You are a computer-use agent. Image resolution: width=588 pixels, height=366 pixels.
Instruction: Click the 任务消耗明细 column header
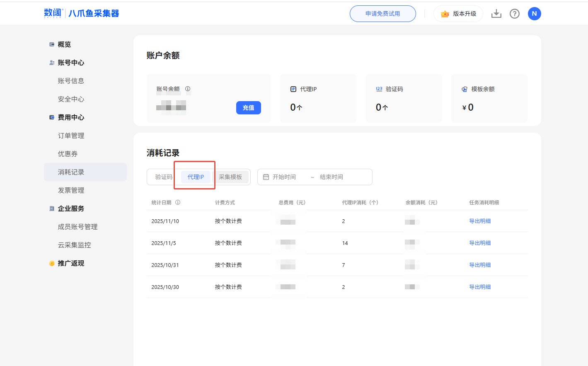[484, 202]
